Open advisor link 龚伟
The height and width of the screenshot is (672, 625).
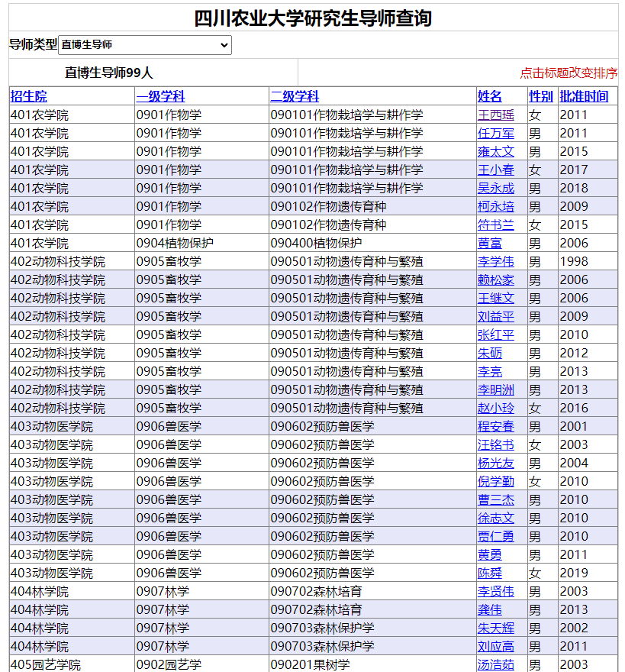[x=490, y=610]
